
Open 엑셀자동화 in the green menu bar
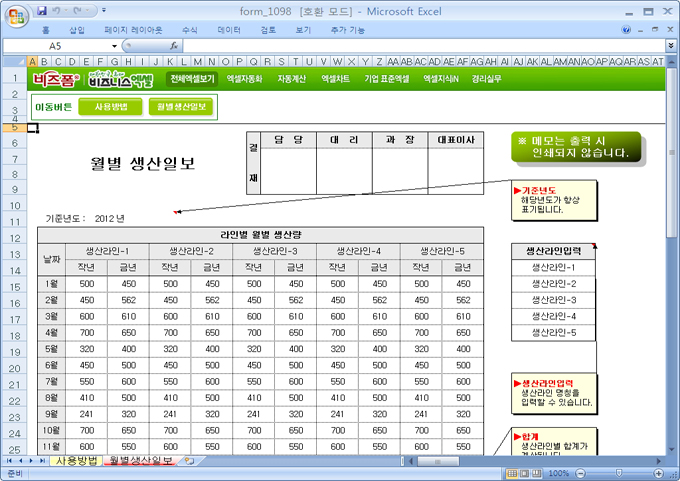(x=244, y=78)
